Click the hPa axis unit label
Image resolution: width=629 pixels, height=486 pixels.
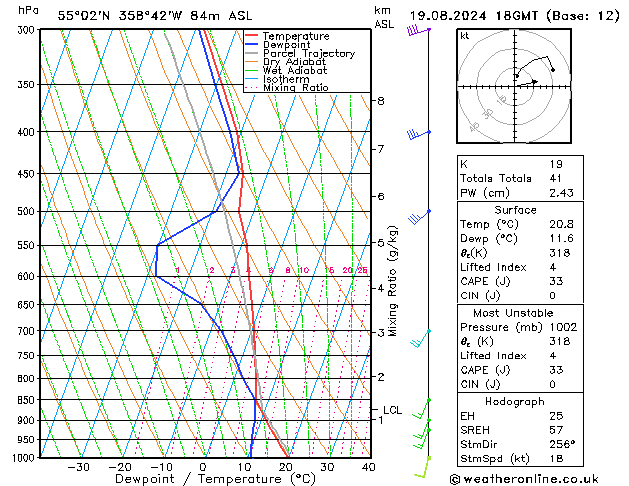point(28,10)
